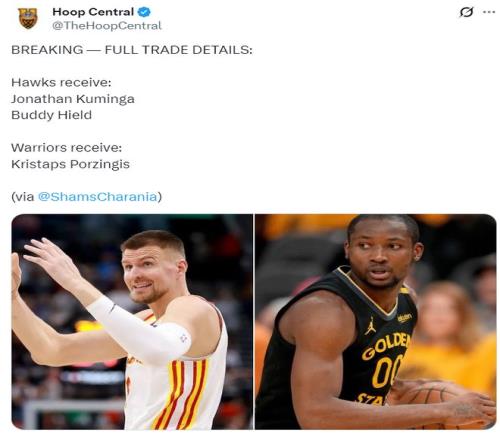Click the '(via' text before the mention
The width and height of the screenshot is (500, 440).
[23, 197]
